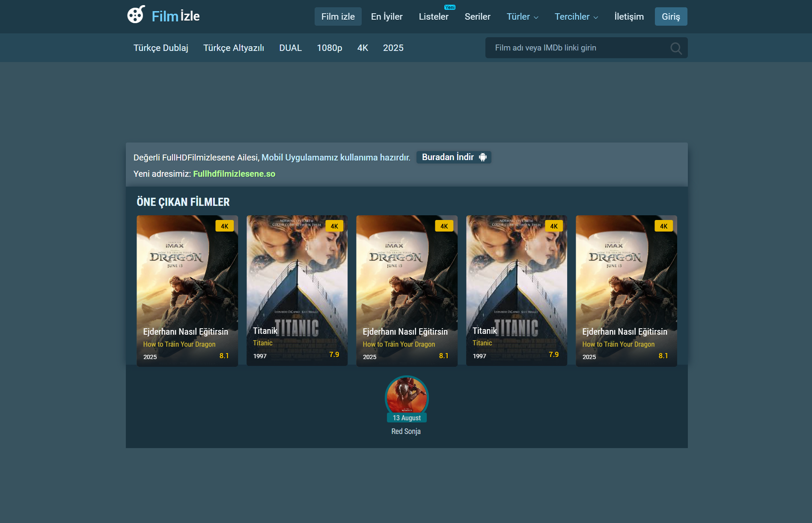Filter films by Türkçe Dublaj
Screen dimensions: 812x523
tap(161, 48)
